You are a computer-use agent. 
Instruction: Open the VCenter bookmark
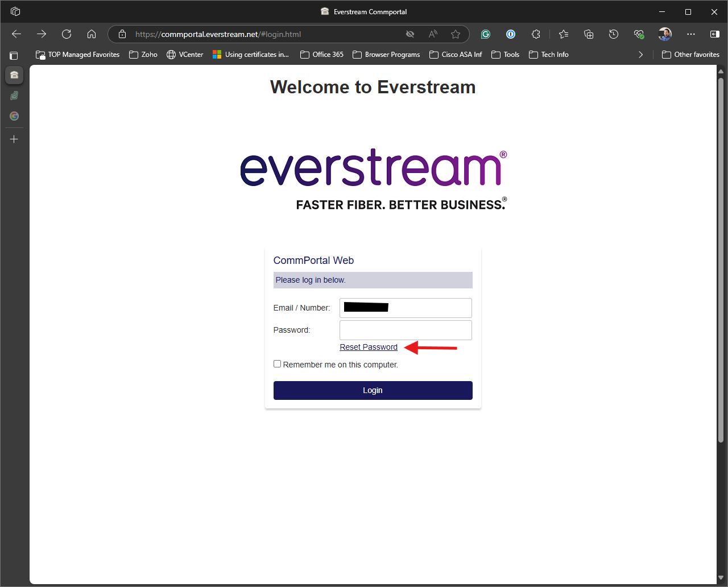(x=185, y=55)
